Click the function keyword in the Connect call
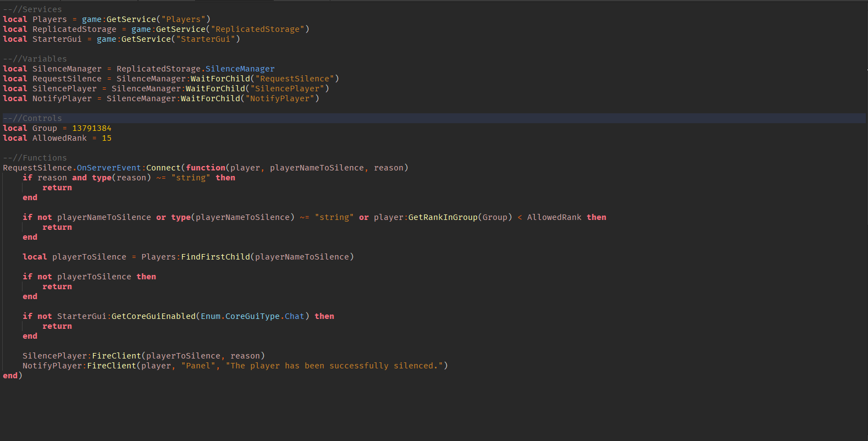This screenshot has height=441, width=868. (x=206, y=168)
